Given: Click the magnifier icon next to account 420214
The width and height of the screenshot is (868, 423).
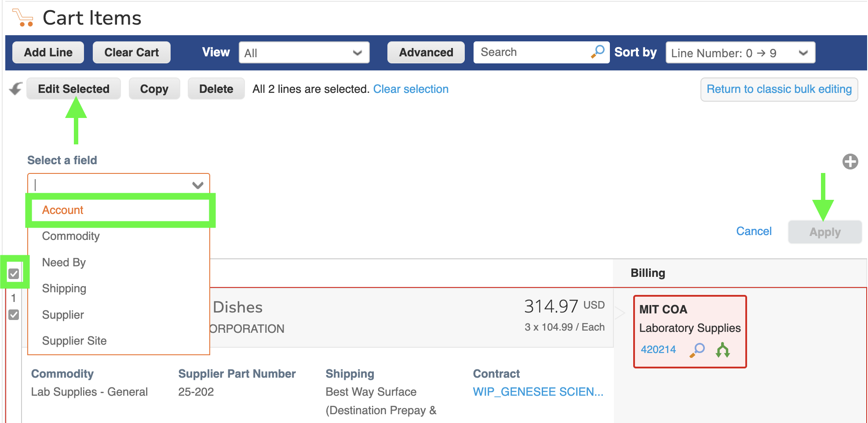Looking at the screenshot, I should (x=697, y=350).
